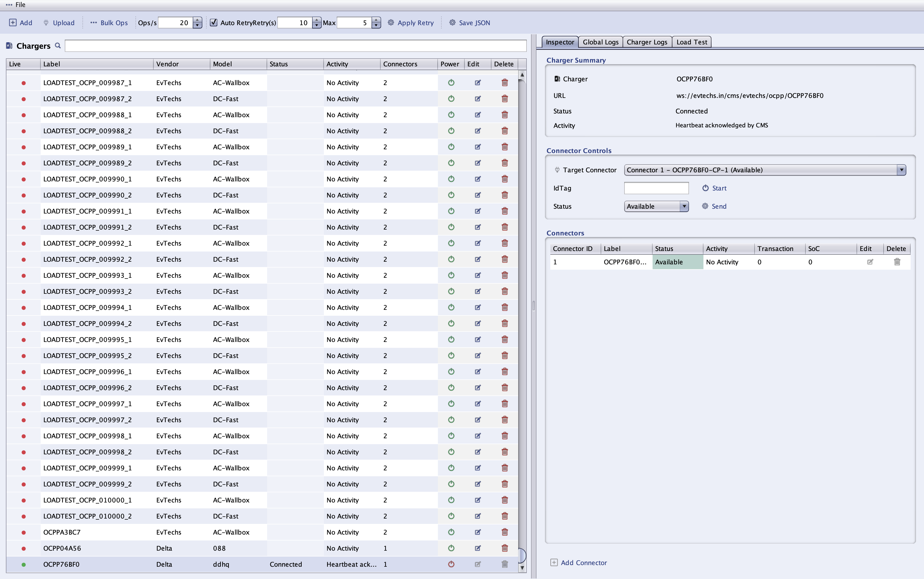Increase the Ops/s spinner value

(197, 20)
